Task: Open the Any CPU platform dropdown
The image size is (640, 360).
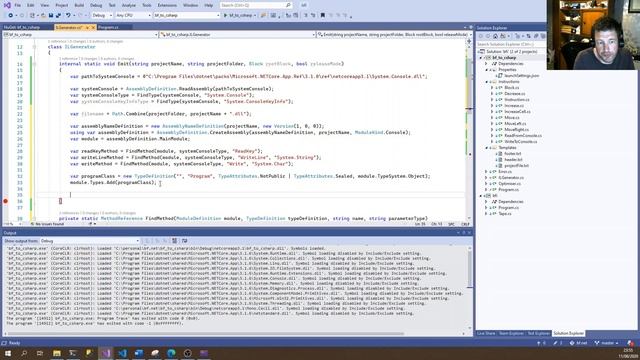Action: [133, 15]
